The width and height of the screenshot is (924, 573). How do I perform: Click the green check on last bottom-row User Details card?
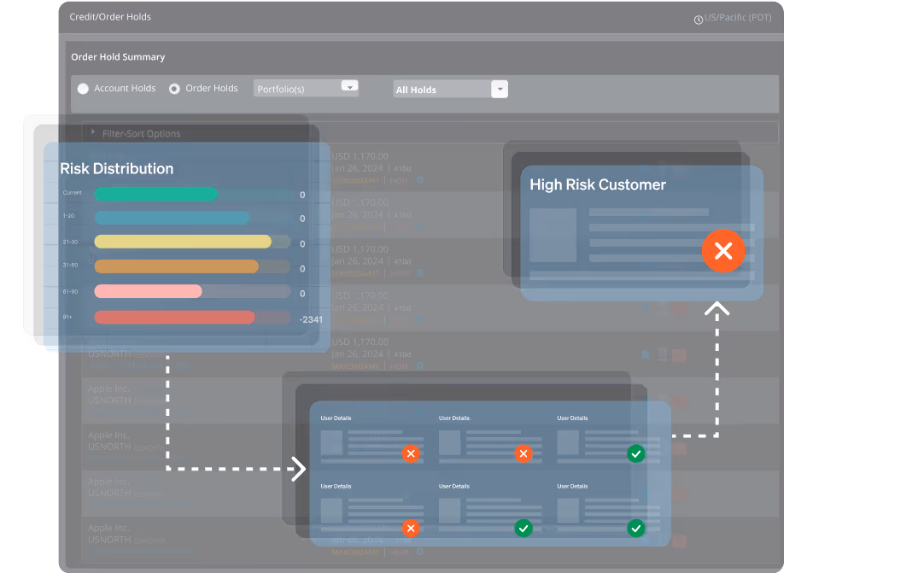(636, 529)
